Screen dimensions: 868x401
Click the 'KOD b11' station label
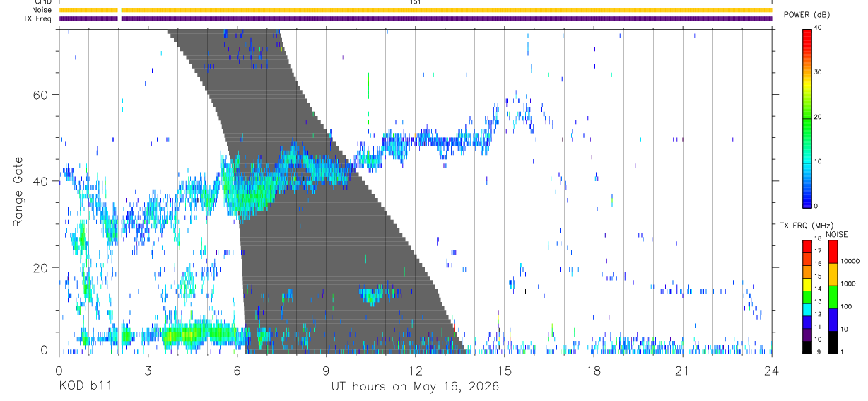tap(84, 387)
